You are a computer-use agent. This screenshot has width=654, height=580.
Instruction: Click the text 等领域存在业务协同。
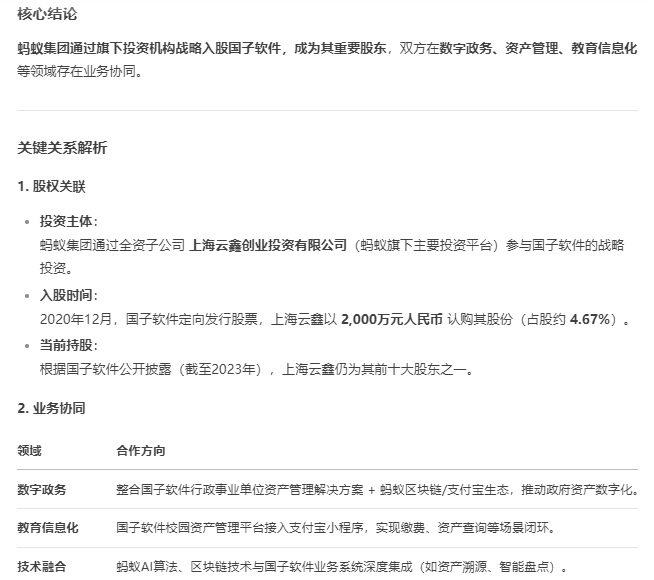(80, 71)
